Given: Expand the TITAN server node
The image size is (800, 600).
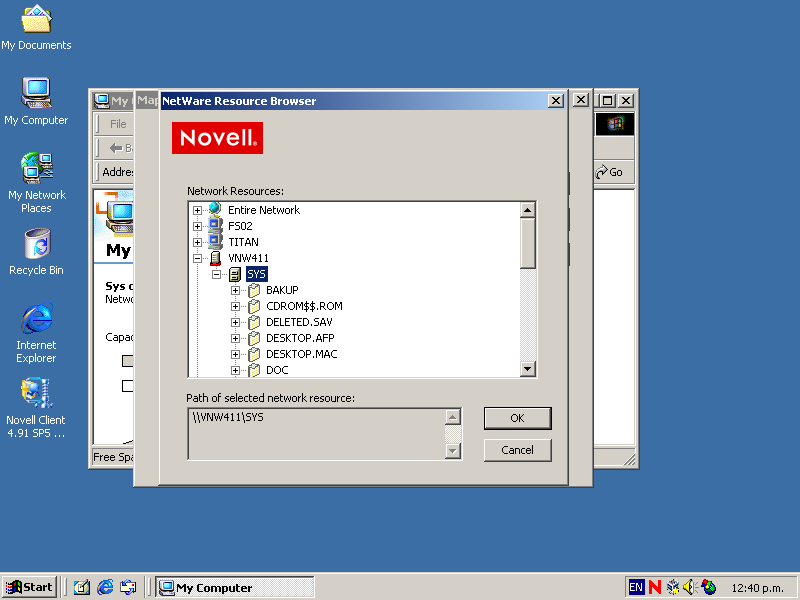Looking at the screenshot, I should pos(197,242).
